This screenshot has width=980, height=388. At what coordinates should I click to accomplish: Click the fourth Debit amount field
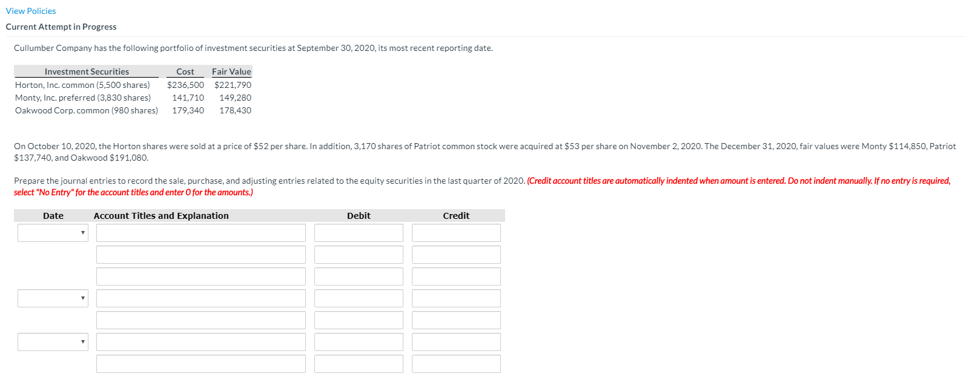pos(359,298)
